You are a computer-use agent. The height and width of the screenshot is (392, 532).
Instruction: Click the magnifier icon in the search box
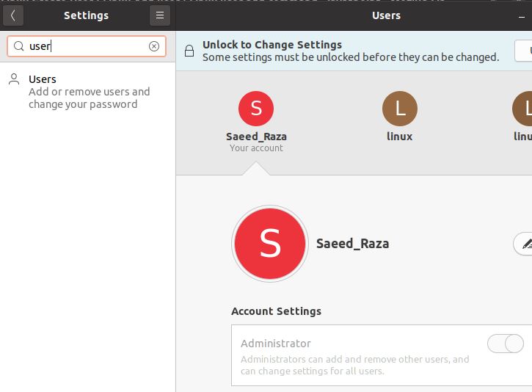pos(19,46)
